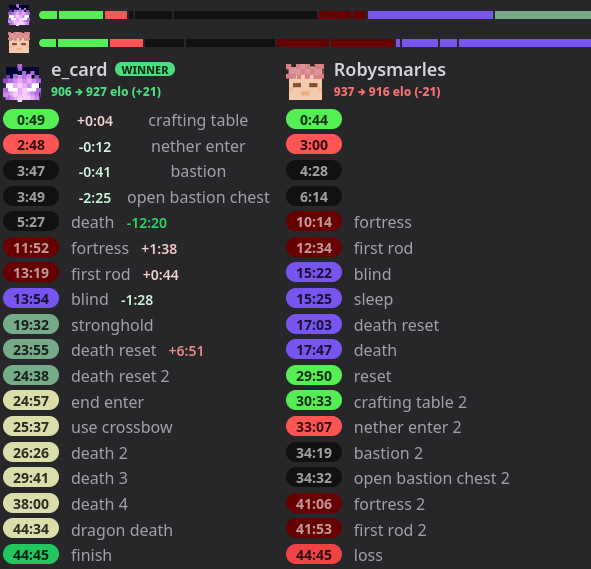591x569 pixels.
Task: Click the 26:26 death 2 badge
Action: (x=31, y=453)
